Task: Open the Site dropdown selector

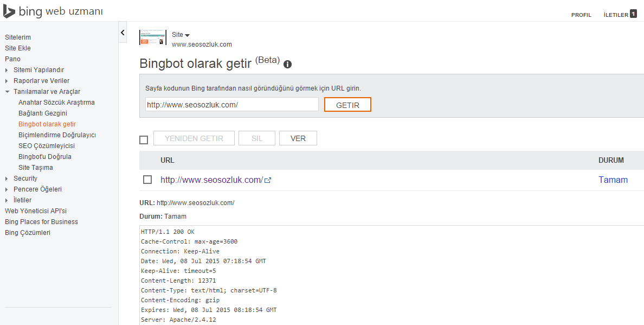Action: pyautogui.click(x=181, y=35)
